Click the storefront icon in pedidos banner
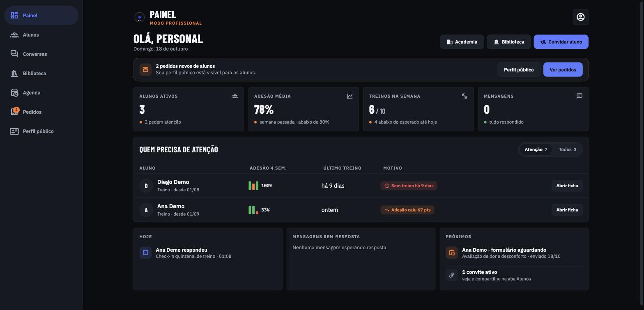Screen dimensions: 644x310 [x=145, y=69]
